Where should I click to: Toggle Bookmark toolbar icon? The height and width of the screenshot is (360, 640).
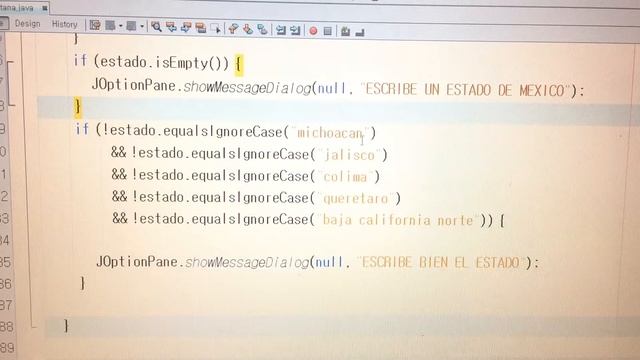click(x=262, y=29)
